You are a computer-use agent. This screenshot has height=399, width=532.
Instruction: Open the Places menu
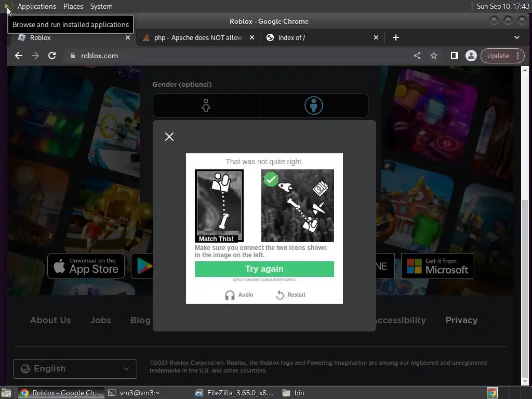pyautogui.click(x=73, y=6)
